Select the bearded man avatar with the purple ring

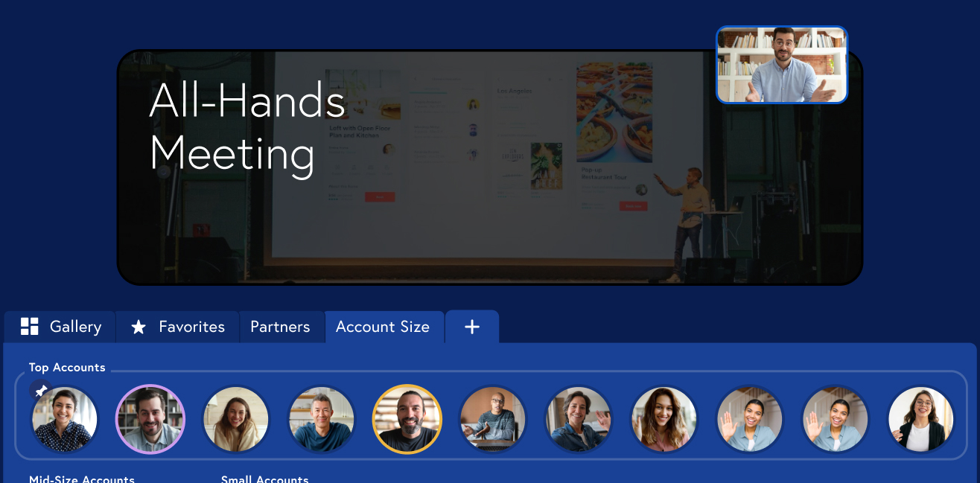(x=150, y=419)
